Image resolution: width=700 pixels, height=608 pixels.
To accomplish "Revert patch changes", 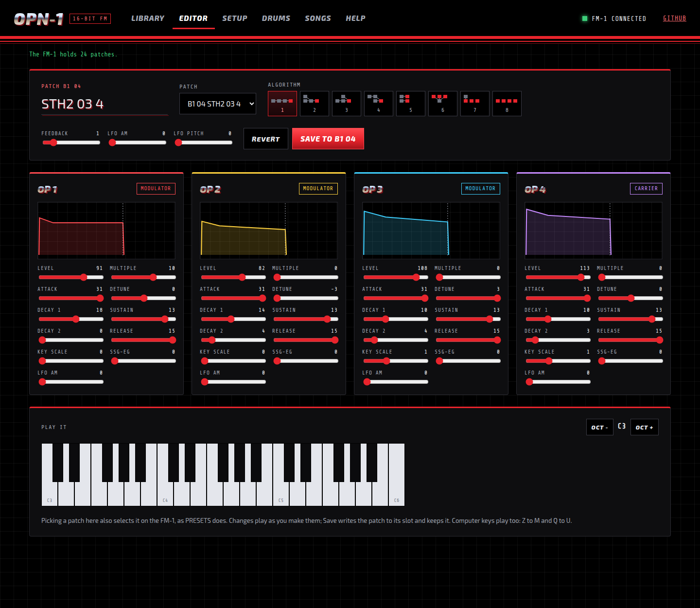I will click(x=266, y=139).
